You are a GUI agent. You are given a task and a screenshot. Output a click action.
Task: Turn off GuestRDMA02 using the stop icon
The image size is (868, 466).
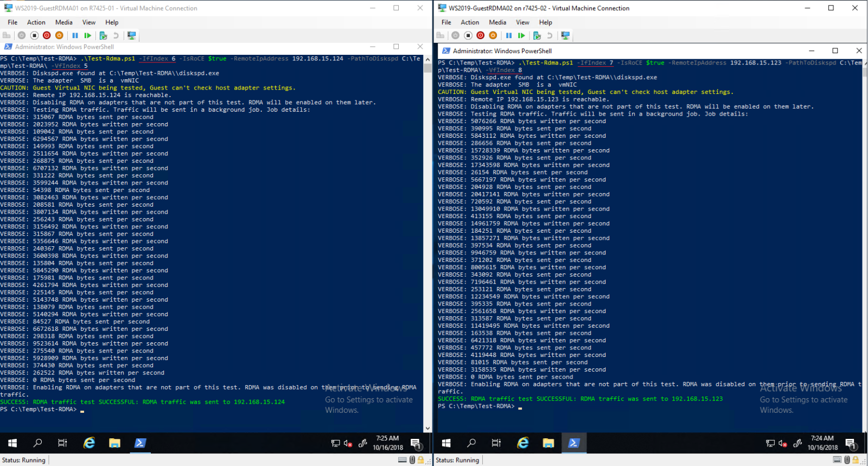click(x=468, y=35)
